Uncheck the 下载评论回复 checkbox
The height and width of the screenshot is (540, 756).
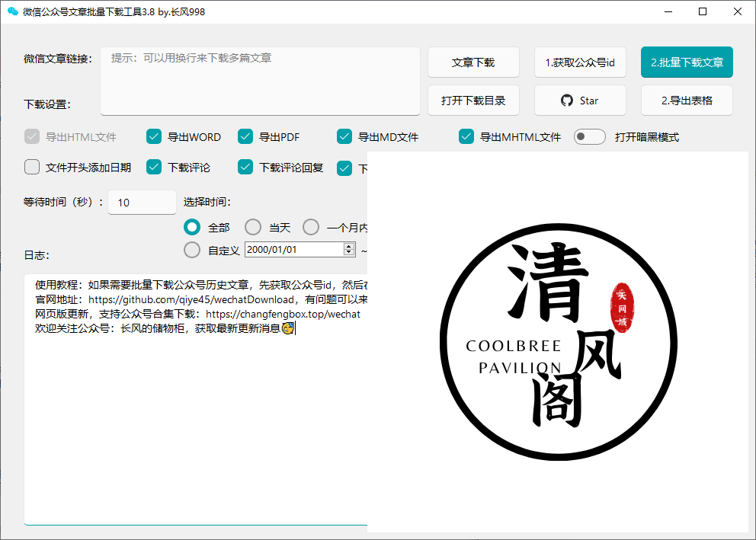(245, 167)
